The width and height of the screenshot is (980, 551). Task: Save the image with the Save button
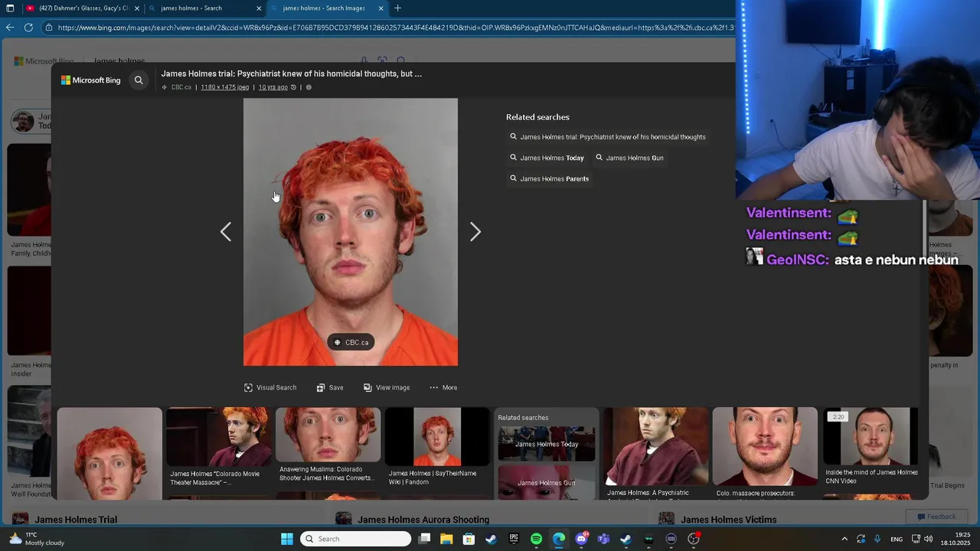330,387
